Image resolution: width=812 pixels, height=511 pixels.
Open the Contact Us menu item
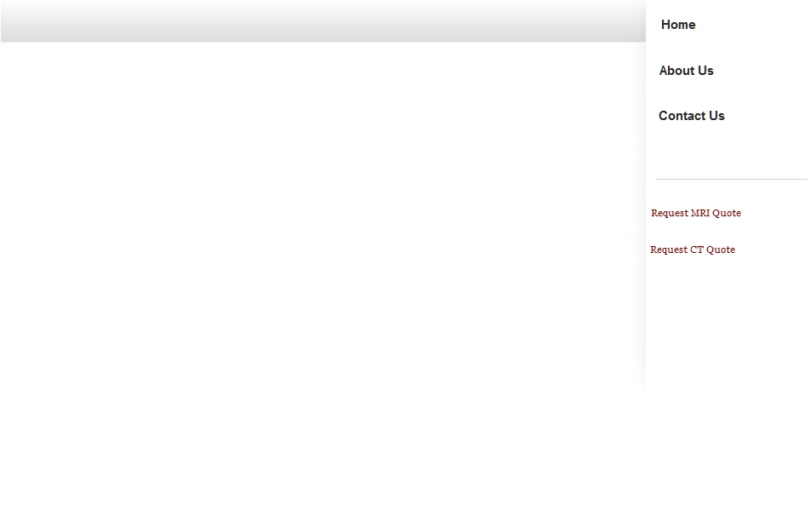691,116
